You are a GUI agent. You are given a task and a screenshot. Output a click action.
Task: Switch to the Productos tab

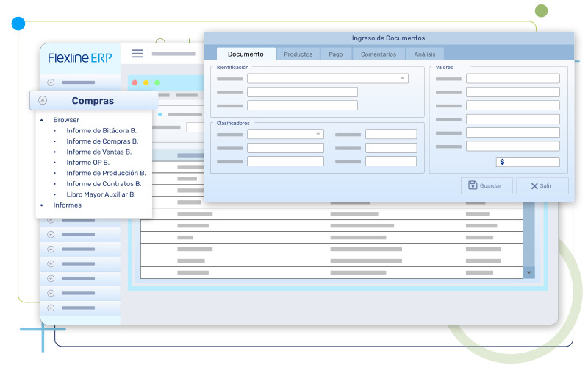pos(298,54)
